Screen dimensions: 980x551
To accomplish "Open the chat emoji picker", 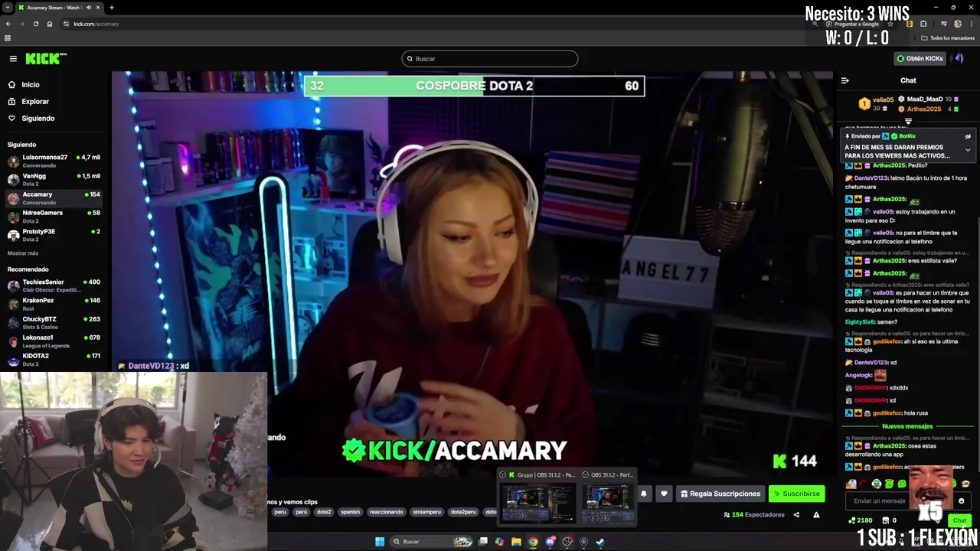I will (x=962, y=501).
